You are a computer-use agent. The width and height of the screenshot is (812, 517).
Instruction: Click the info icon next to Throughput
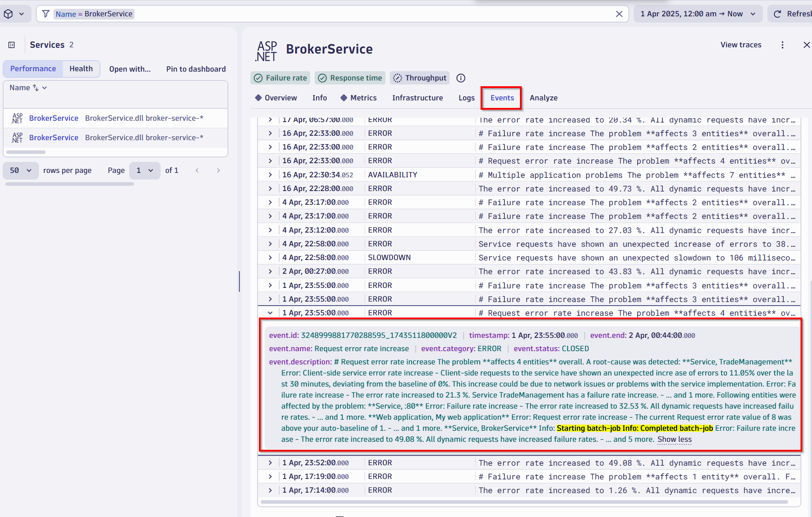pyautogui.click(x=461, y=78)
